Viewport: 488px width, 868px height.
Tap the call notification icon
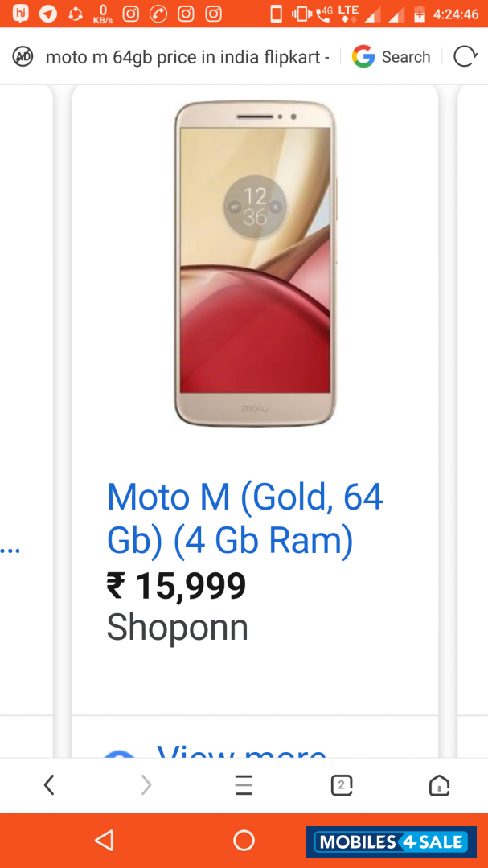[x=159, y=13]
